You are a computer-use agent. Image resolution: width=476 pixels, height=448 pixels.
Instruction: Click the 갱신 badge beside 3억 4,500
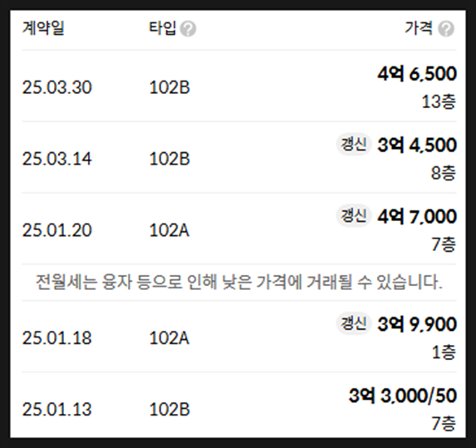coord(354,145)
